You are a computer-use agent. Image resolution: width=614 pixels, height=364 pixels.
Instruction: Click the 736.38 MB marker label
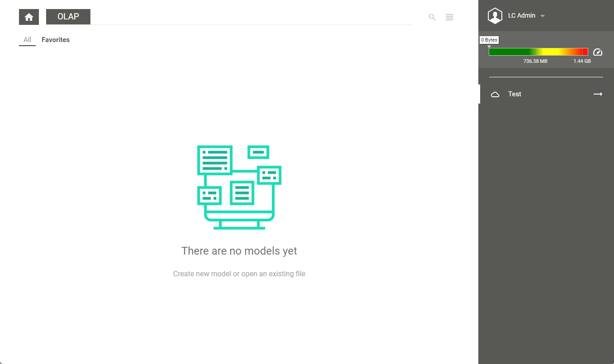point(535,61)
